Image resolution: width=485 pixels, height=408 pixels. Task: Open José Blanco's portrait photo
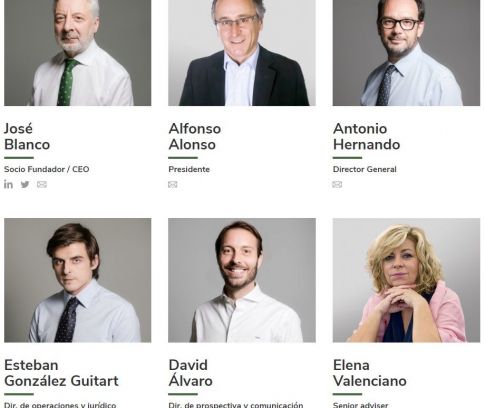[78, 53]
